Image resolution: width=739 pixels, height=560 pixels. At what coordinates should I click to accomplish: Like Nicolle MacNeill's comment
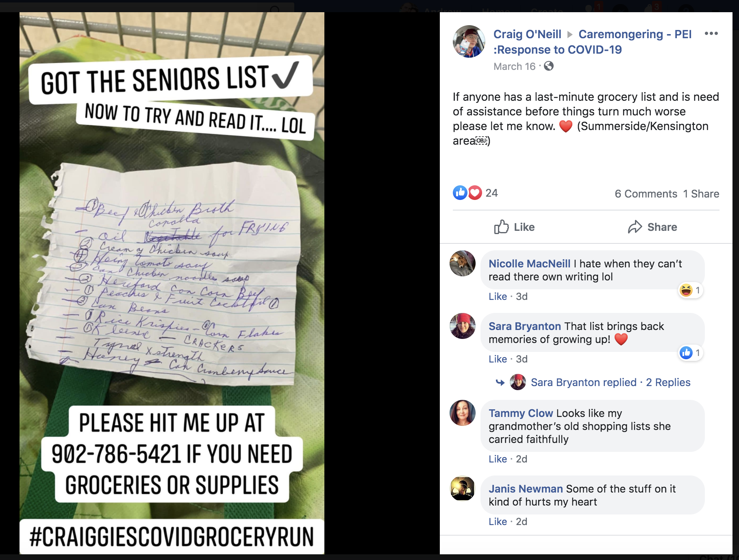(x=498, y=297)
